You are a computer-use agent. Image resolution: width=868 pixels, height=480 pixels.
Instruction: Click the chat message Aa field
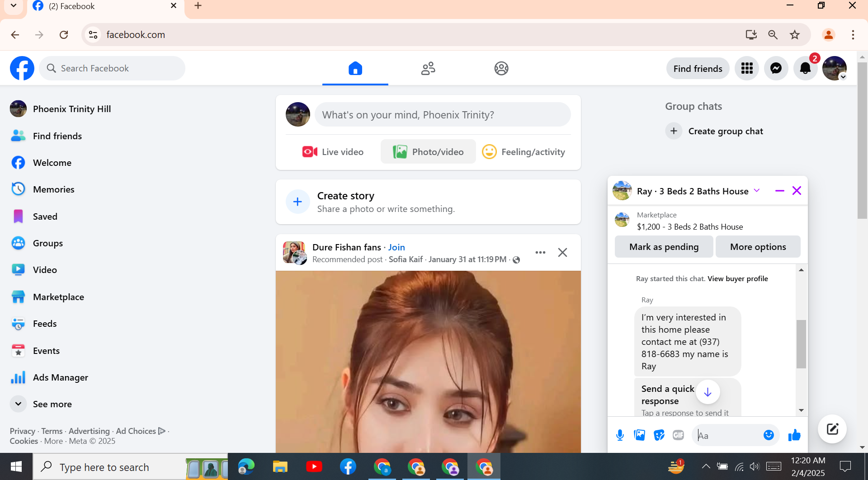pos(727,435)
